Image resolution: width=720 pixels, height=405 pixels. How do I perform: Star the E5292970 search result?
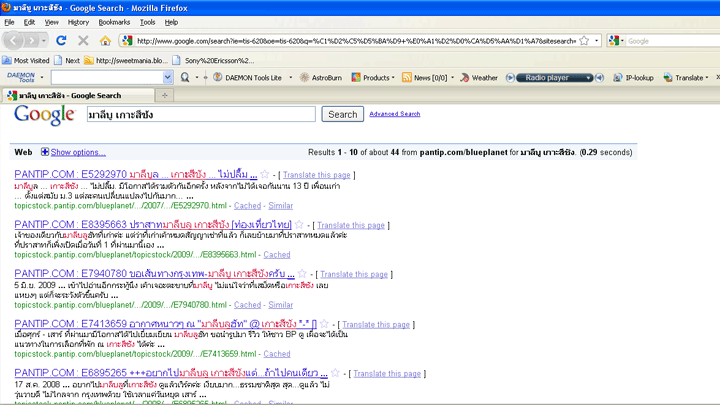point(264,174)
